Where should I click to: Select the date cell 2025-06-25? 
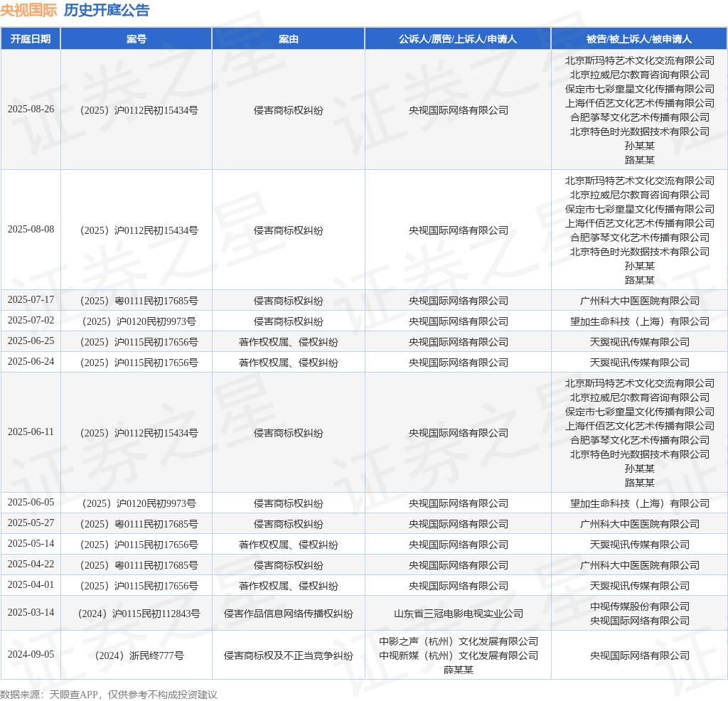coord(31,341)
